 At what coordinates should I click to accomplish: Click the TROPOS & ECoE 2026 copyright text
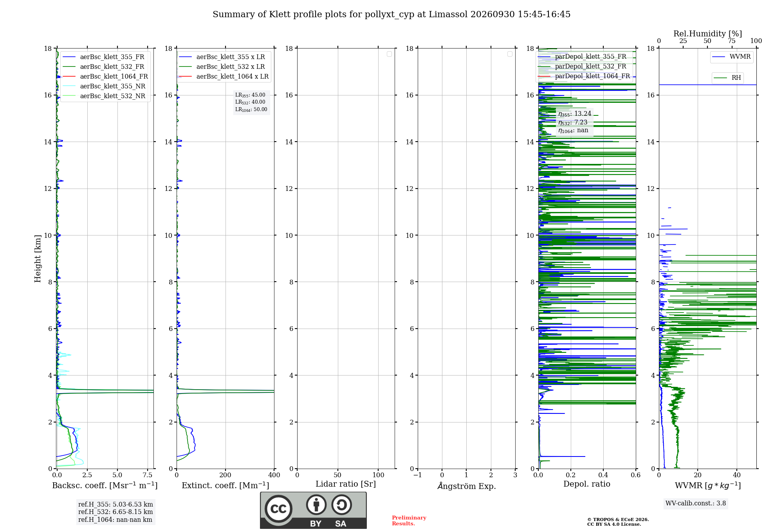pyautogui.click(x=618, y=519)
